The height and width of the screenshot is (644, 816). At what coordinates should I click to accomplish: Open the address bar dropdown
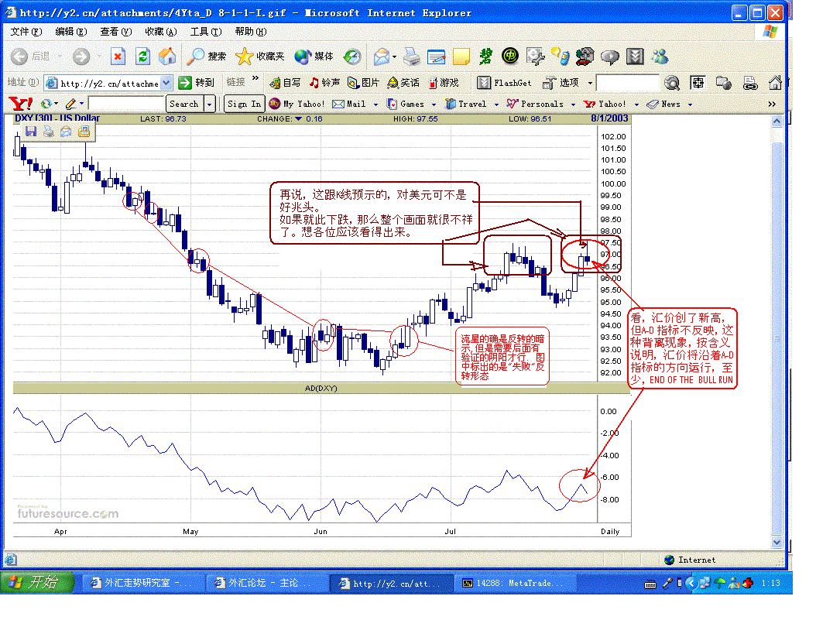(x=166, y=83)
